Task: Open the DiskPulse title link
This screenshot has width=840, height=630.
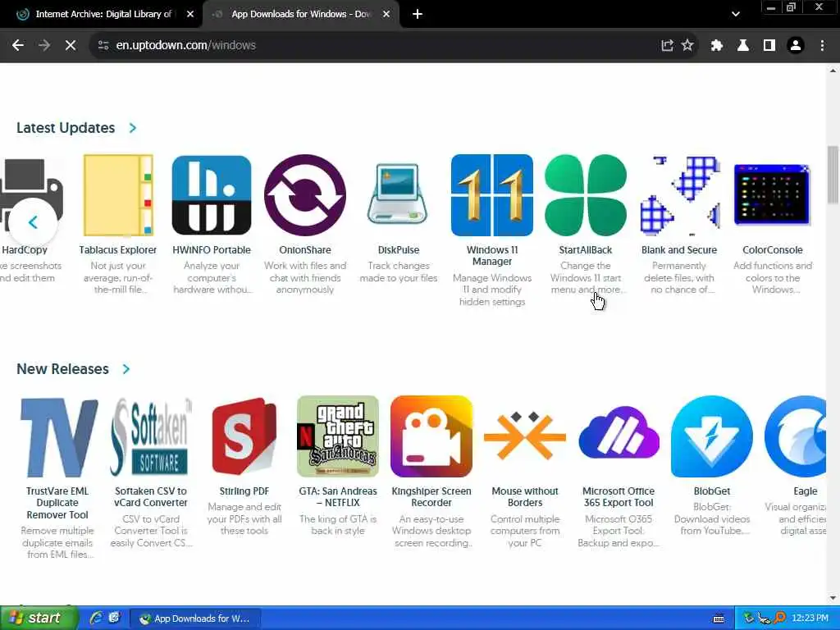Action: [398, 250]
